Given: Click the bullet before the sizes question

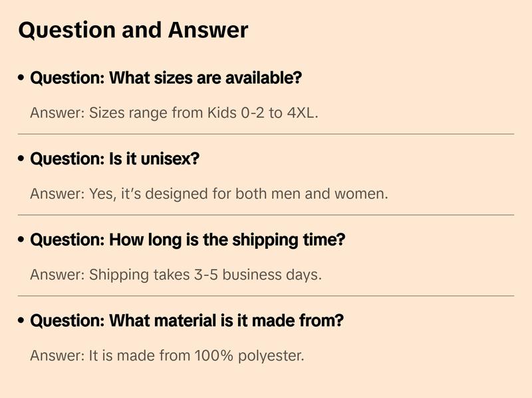Looking at the screenshot, I should click(22, 79).
